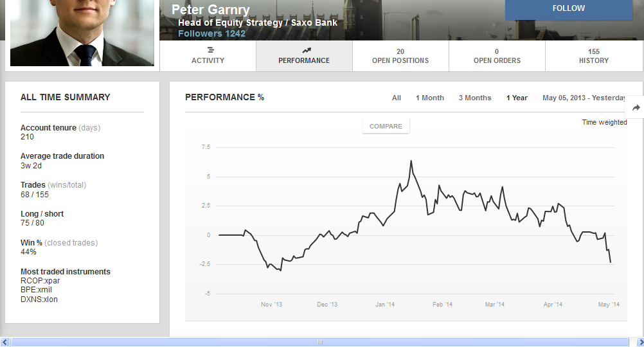Choose the 1 Year range
Screen dimensions: 644x347
click(x=517, y=98)
